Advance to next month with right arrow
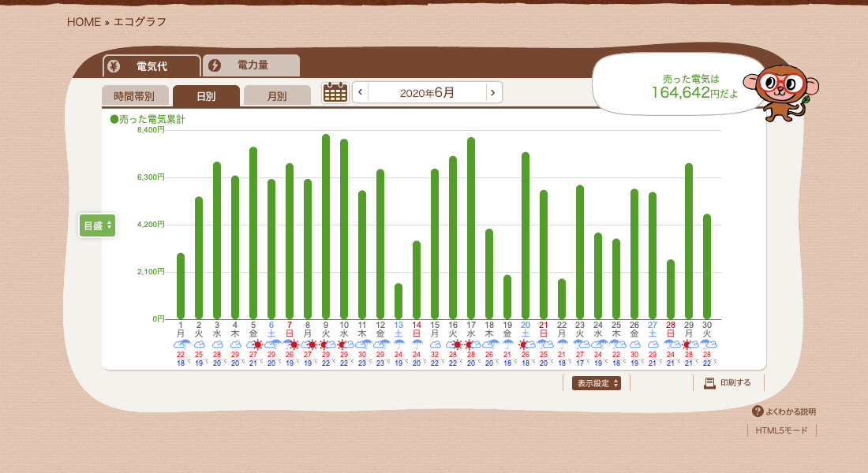The height and width of the screenshot is (473, 868). point(493,92)
